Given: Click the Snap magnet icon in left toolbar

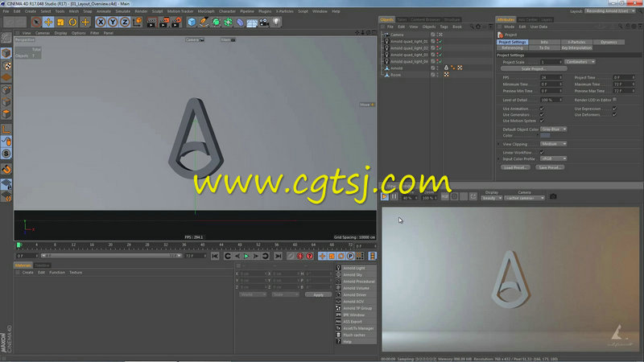Looking at the screenshot, I should click(x=6, y=169).
